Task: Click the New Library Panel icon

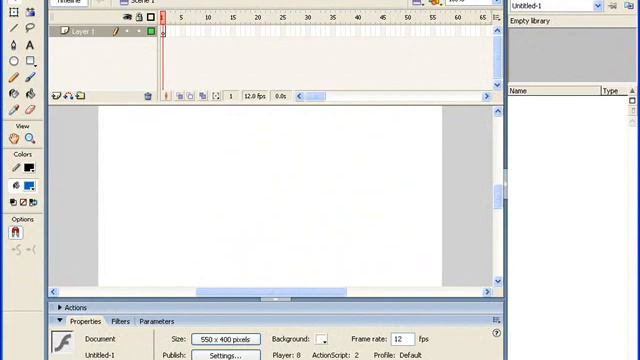Action: point(629,5)
